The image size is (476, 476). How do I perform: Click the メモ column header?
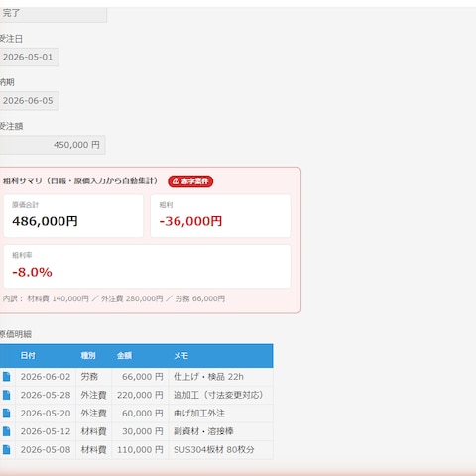point(181,356)
